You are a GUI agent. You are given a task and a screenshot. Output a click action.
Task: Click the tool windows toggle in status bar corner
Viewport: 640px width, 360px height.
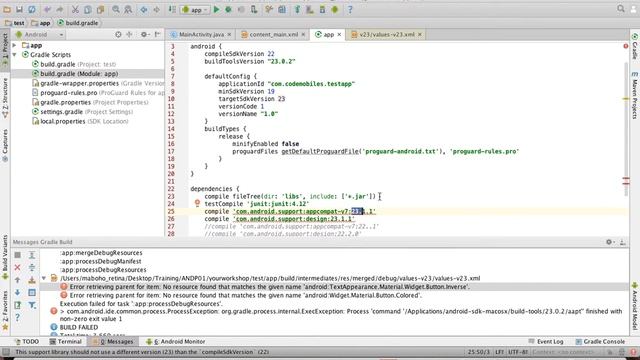coord(6,352)
